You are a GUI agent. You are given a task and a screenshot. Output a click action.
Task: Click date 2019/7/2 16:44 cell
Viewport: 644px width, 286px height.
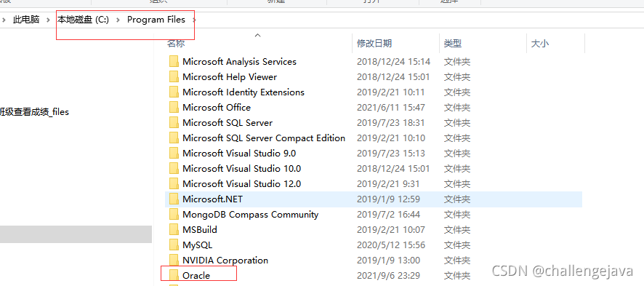(389, 214)
